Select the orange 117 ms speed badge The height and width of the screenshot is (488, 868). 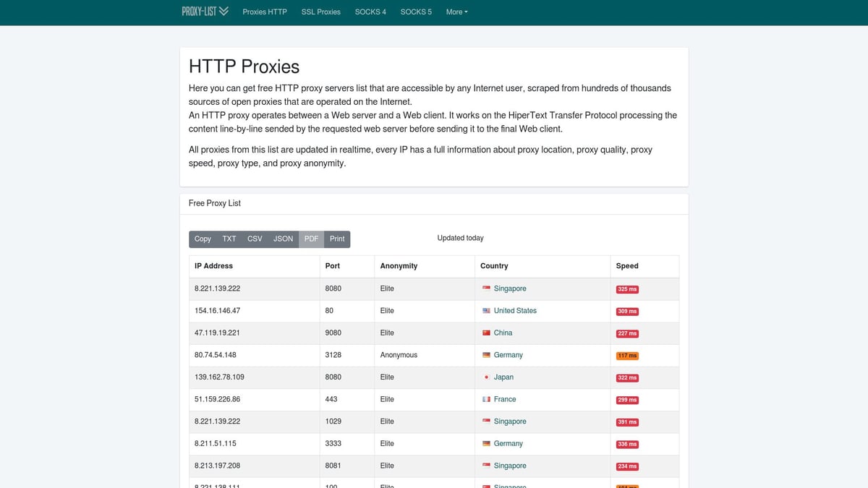coord(627,356)
